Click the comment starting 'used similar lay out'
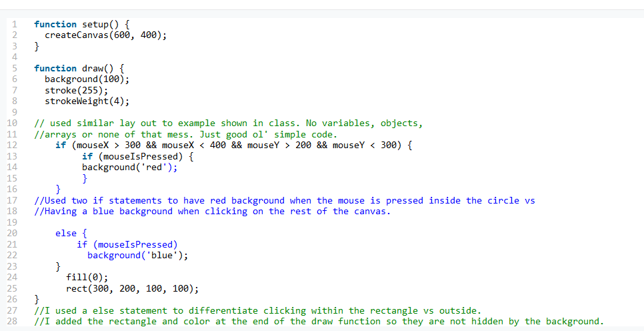Viewport: 644px width, 331px height. [228, 123]
